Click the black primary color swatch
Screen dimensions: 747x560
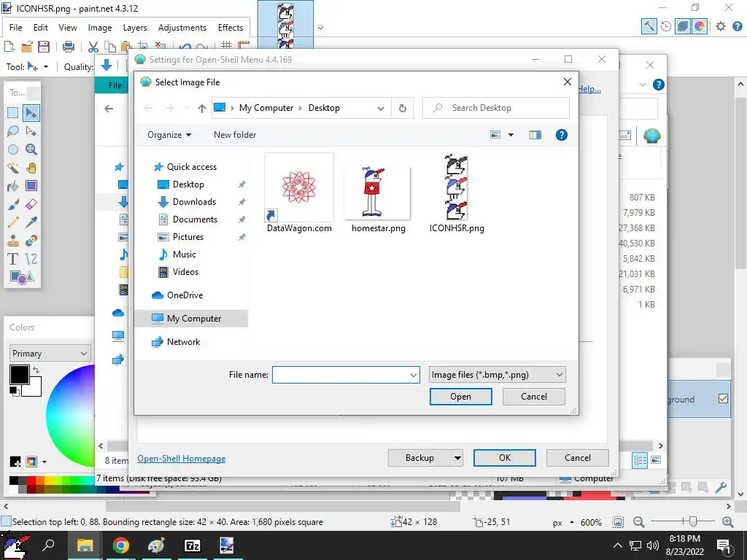20,375
